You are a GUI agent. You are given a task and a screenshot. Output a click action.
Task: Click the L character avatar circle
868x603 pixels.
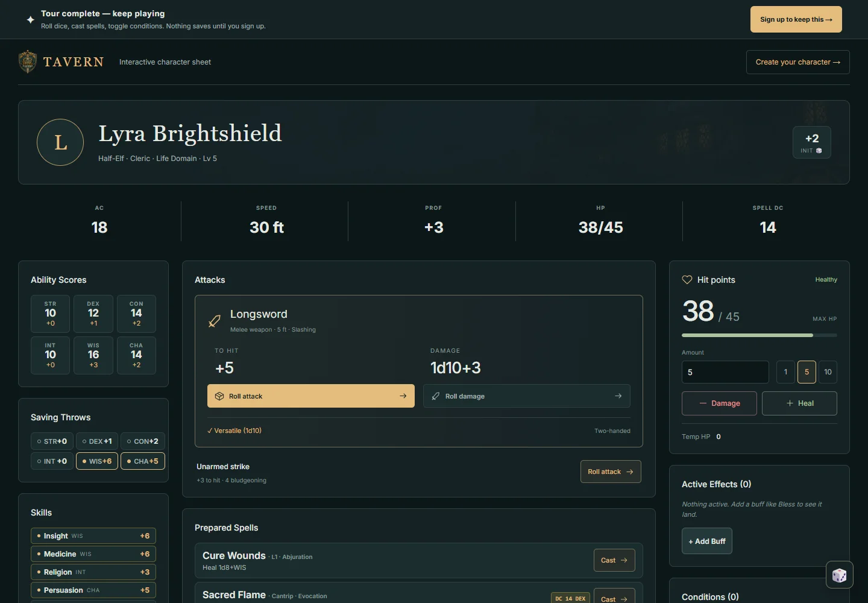(60, 142)
